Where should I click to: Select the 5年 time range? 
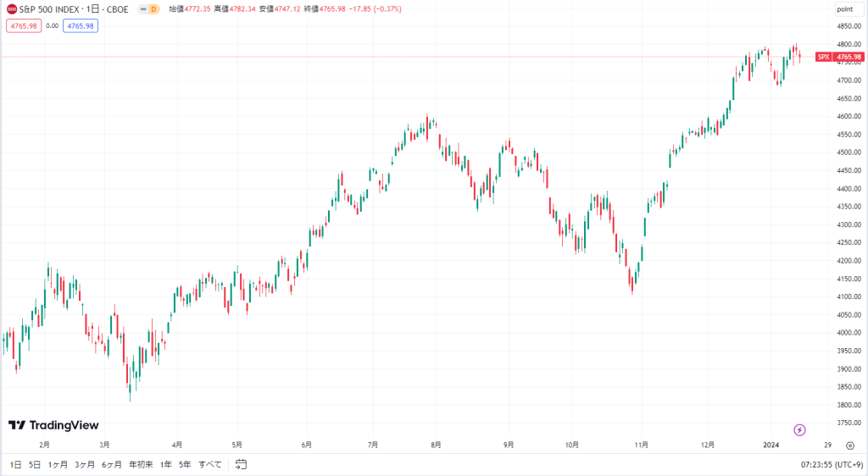(x=185, y=464)
